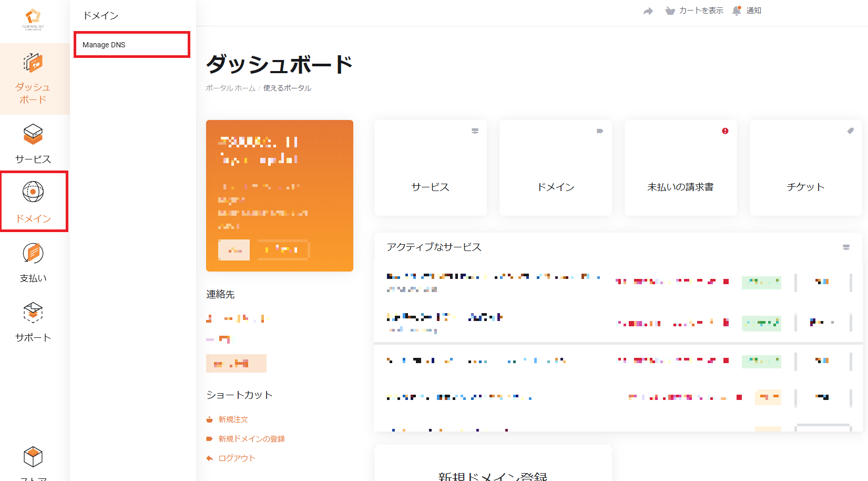Open the 未払いの請求書 summary card
This screenshot has height=481, width=868.
click(x=680, y=168)
